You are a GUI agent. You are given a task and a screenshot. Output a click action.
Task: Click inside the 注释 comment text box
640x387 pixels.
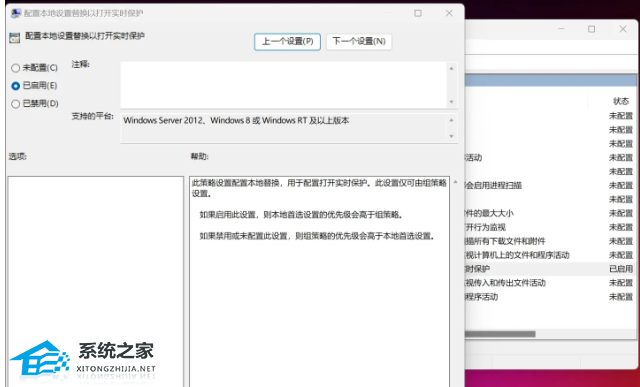click(x=283, y=85)
